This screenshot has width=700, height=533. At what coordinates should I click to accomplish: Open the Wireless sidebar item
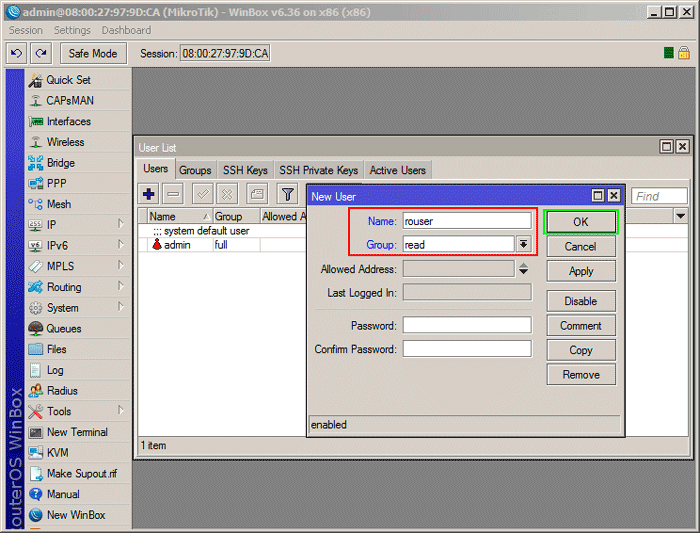[x=65, y=142]
